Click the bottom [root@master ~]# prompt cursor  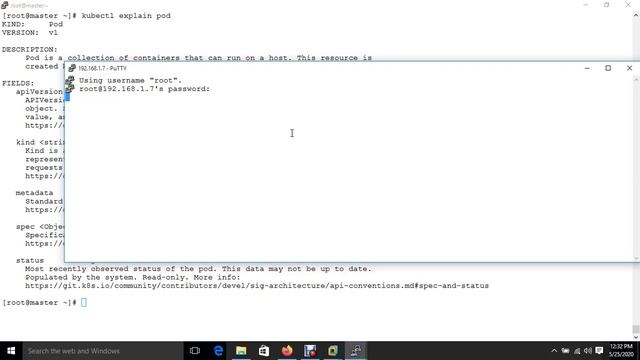[84, 302]
